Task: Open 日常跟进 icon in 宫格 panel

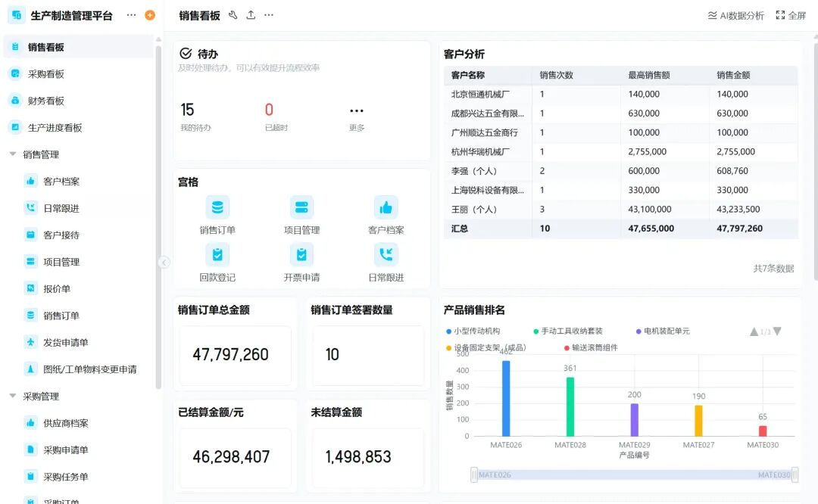Action: (386, 255)
